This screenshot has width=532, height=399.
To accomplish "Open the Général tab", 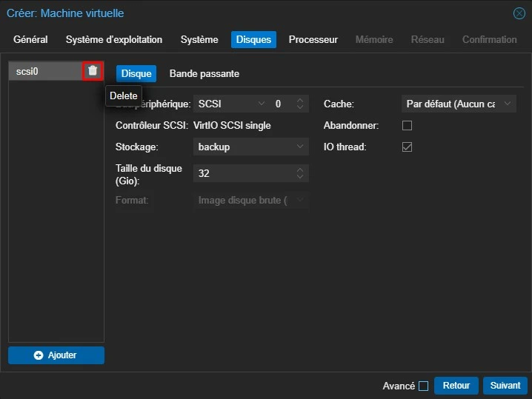I will tap(30, 40).
